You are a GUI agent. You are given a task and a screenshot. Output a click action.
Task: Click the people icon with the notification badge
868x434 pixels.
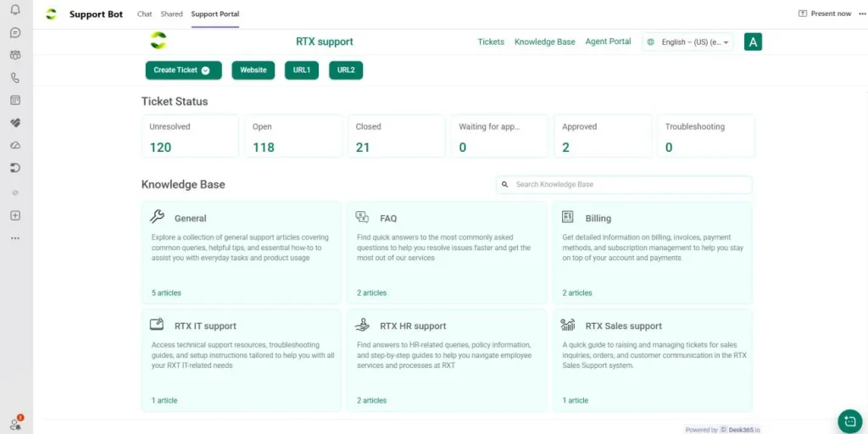pos(16,424)
